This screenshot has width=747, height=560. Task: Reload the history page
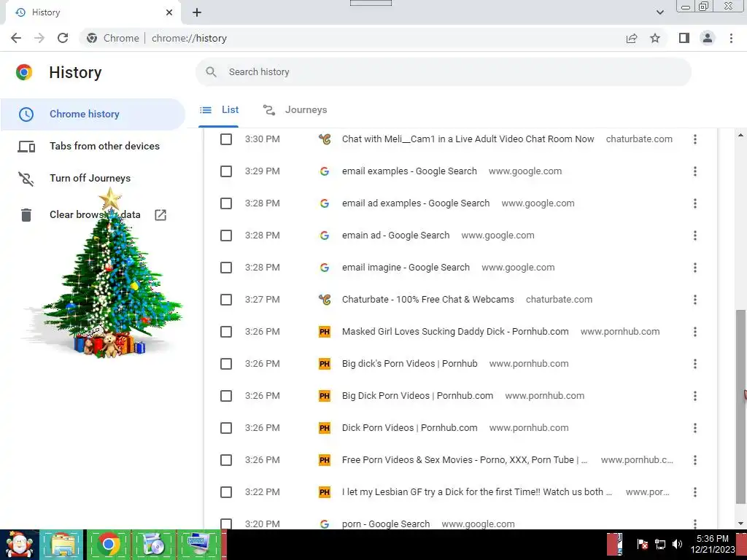click(x=63, y=38)
